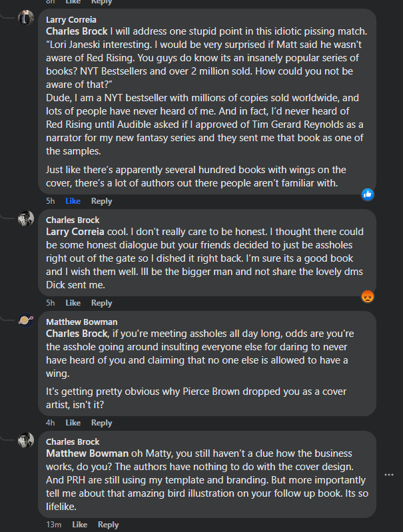This screenshot has width=403, height=532.
Task: Click the Charles Brock mention in Larry's comment
Action: tap(75, 31)
